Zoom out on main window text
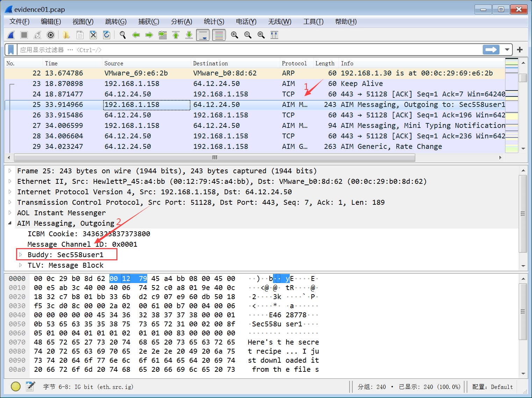 (248, 35)
